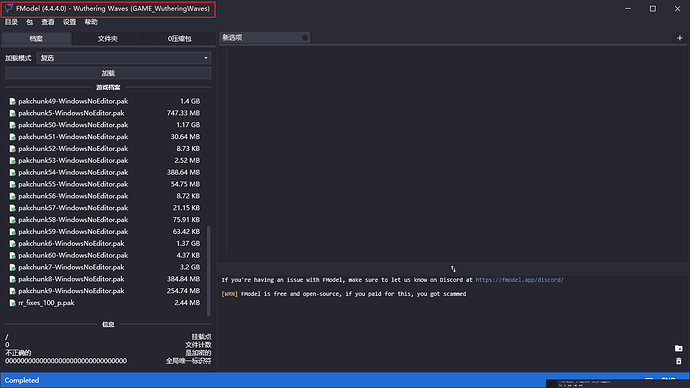Add a new tab with the plus icon
Image resolution: width=690 pixels, height=388 pixels.
[679, 38]
